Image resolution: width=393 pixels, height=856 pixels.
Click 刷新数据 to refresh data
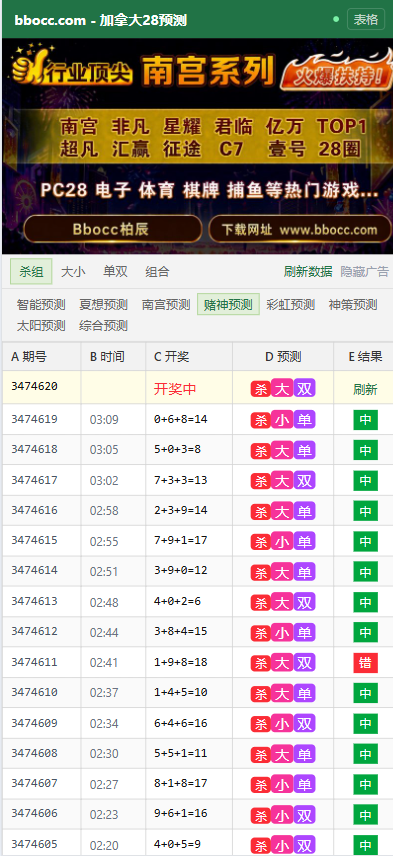(x=308, y=271)
